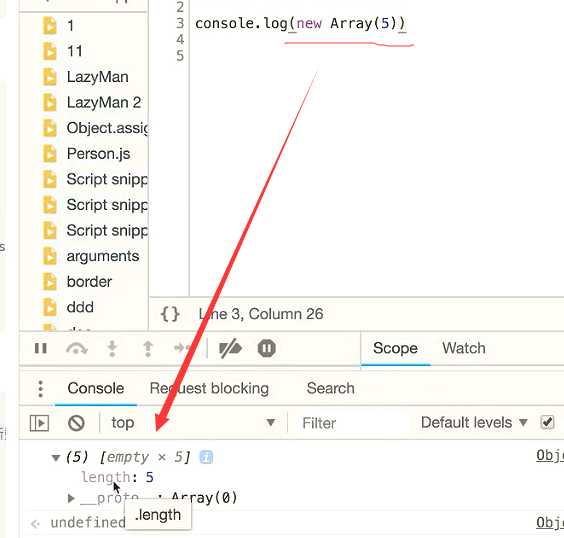This screenshot has width=564, height=538.
Task: Clear console with the ban icon
Action: 76,423
